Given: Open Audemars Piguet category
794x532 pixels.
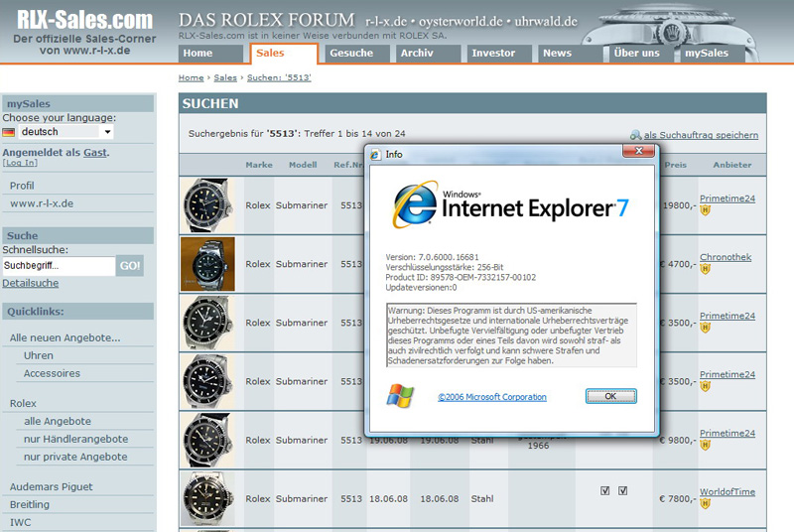Looking at the screenshot, I should click(52, 487).
